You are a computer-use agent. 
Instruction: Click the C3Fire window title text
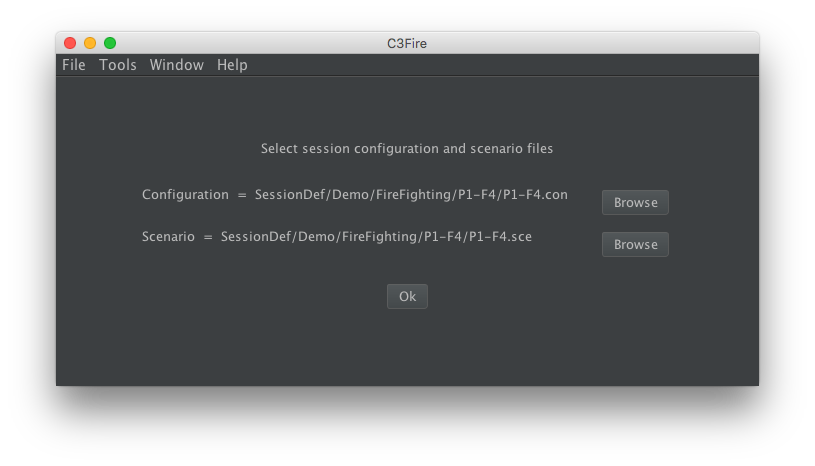pos(407,43)
